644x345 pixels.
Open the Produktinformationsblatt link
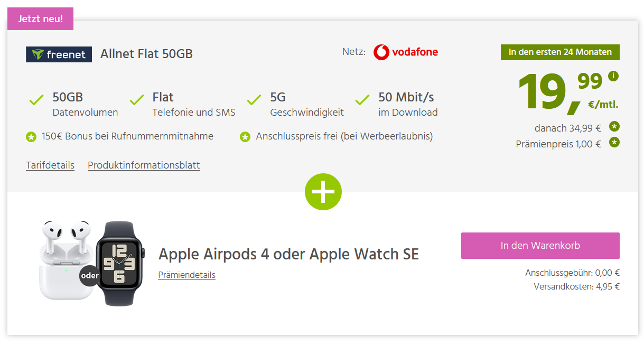pos(144,165)
